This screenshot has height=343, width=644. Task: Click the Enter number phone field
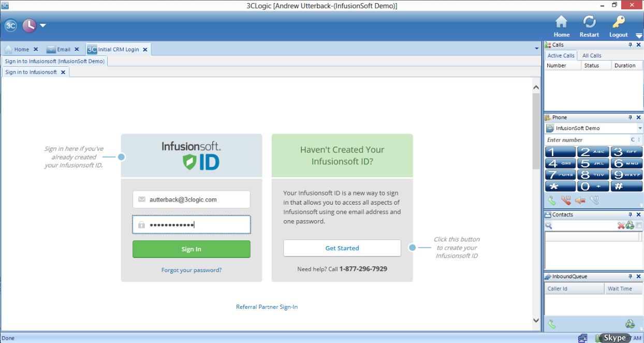(587, 140)
